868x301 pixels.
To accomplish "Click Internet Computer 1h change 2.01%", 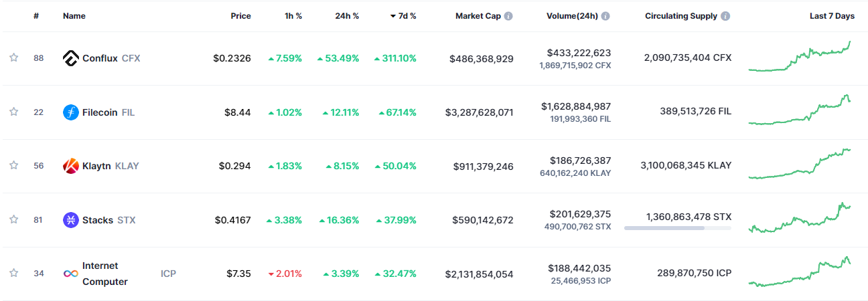I will coord(285,274).
